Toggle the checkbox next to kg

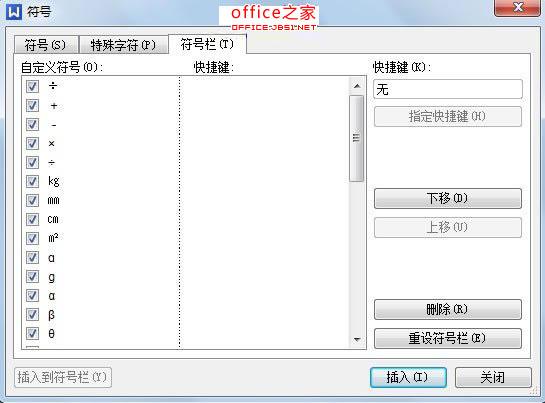point(32,181)
